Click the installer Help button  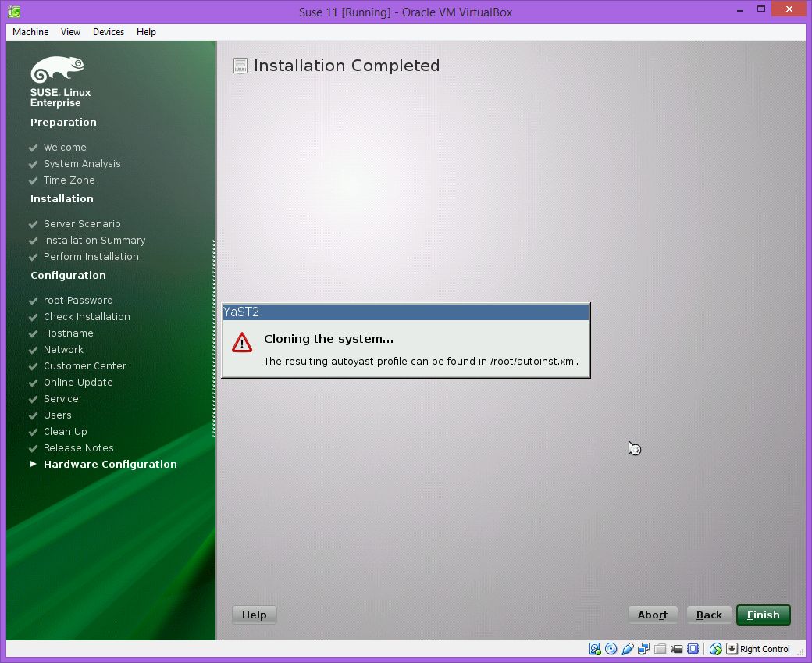(x=255, y=615)
